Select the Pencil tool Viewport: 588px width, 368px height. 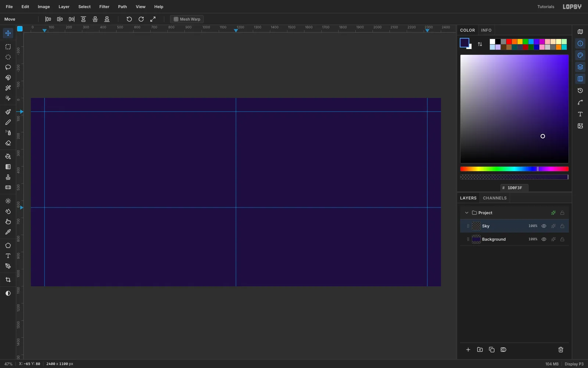8,122
